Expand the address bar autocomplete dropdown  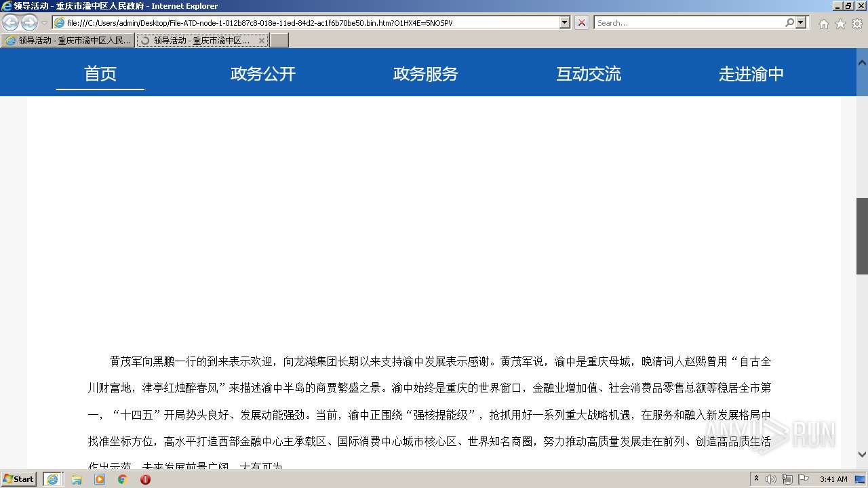tap(565, 22)
